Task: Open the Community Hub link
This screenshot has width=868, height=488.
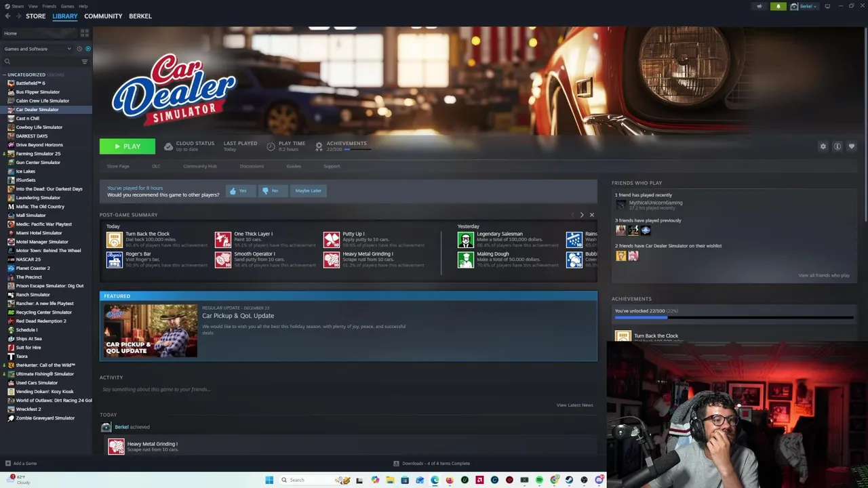Action: pyautogui.click(x=199, y=166)
